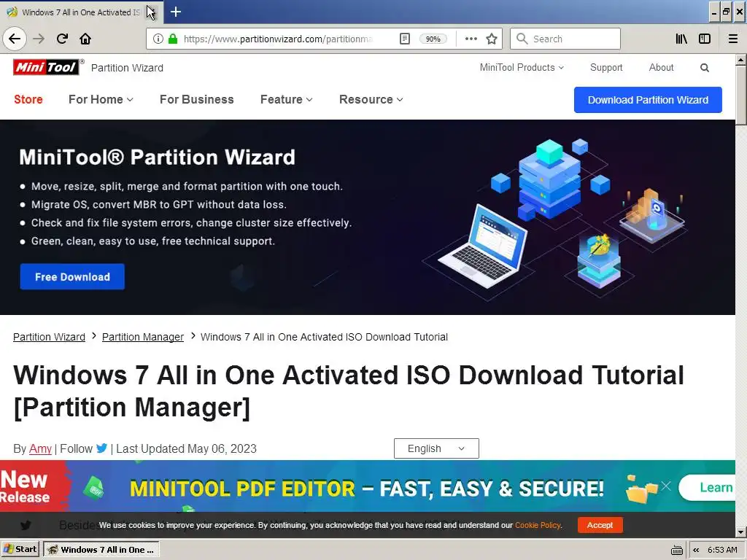This screenshot has width=747, height=560.
Task: Open Partition Wizard breadcrumb link
Action: (x=49, y=337)
